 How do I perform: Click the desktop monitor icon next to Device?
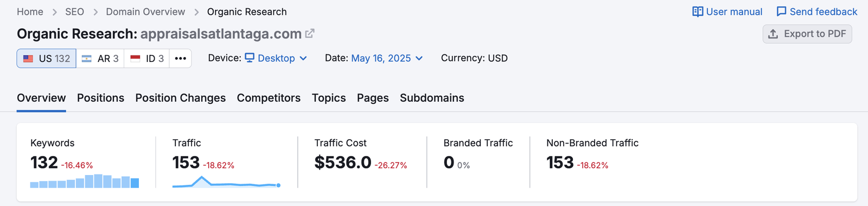pos(250,58)
